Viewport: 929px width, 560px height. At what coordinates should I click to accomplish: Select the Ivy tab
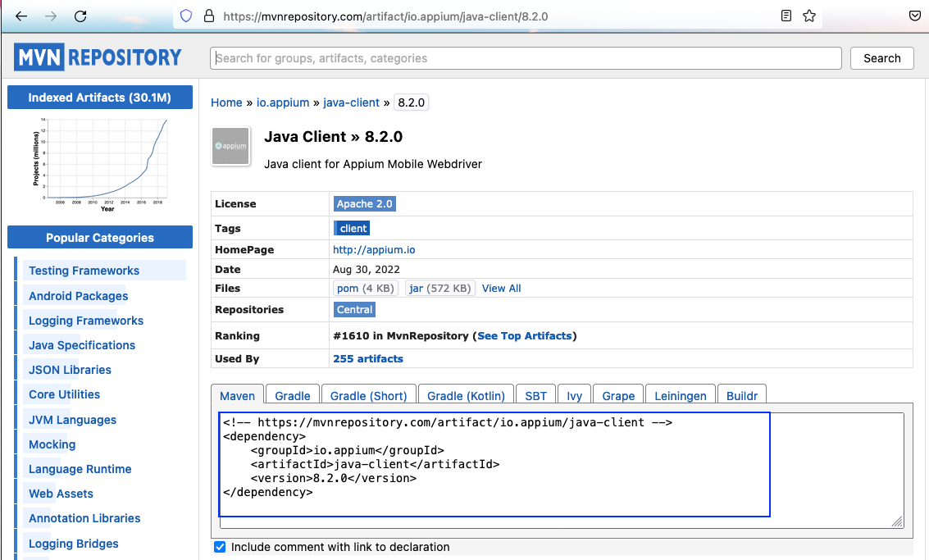[574, 396]
